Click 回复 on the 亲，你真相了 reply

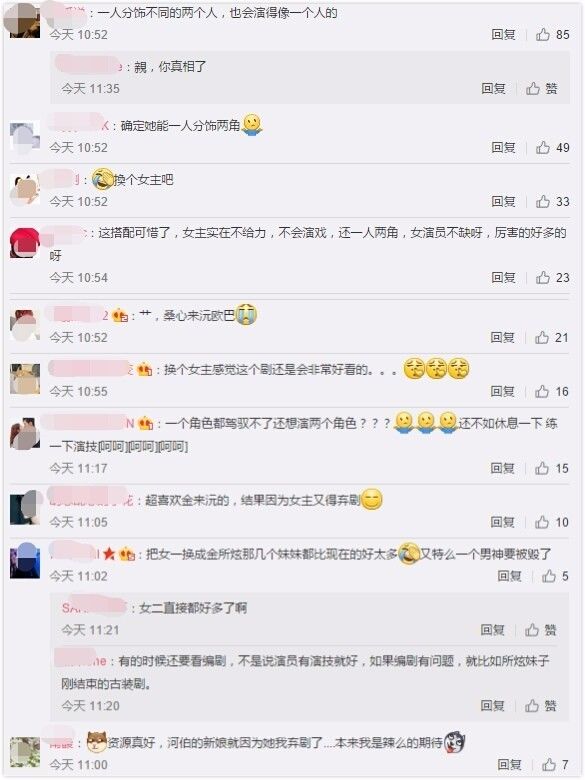493,89
